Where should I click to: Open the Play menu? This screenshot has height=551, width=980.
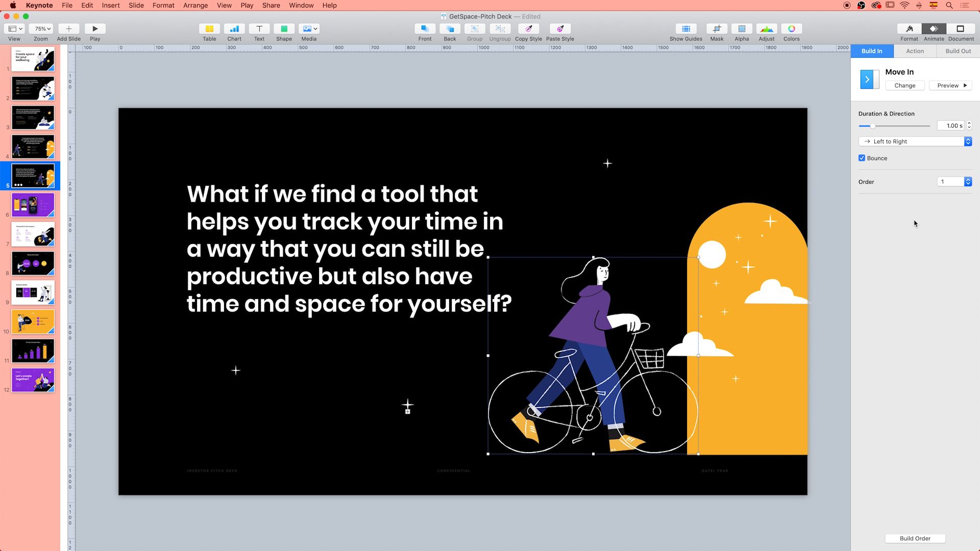[x=247, y=5]
